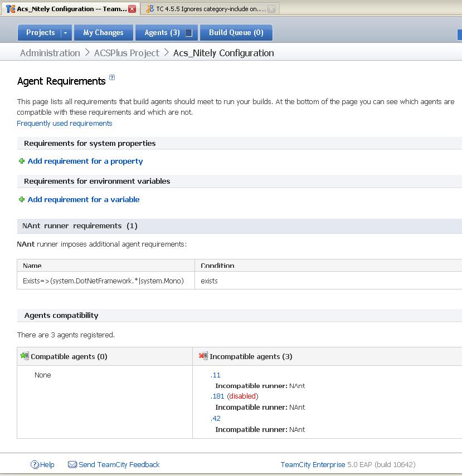Click Send TeamCity Feedback link
462x476 pixels.
click(x=119, y=464)
